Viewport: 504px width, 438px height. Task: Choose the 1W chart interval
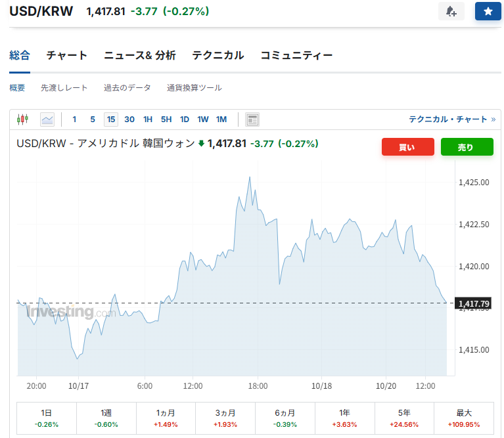203,119
